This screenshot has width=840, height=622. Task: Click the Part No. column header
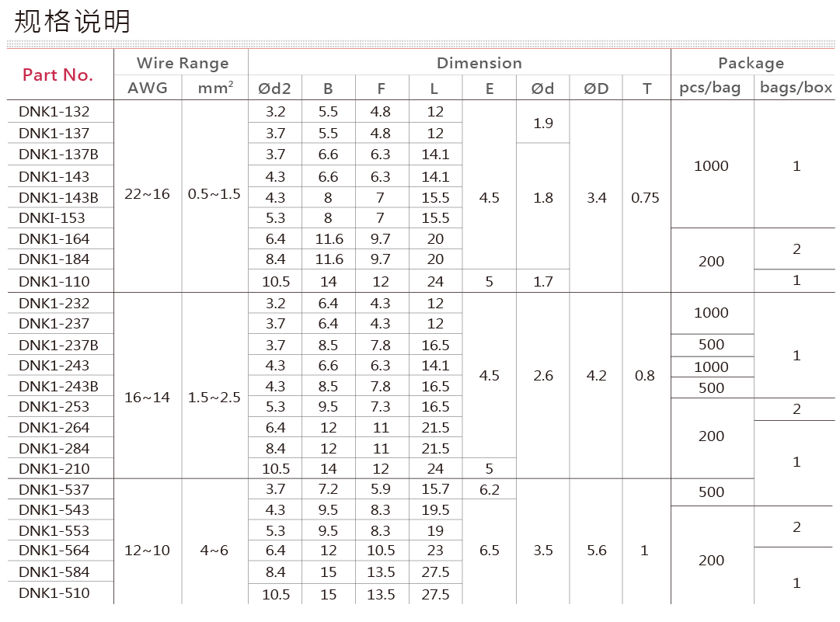click(x=58, y=75)
